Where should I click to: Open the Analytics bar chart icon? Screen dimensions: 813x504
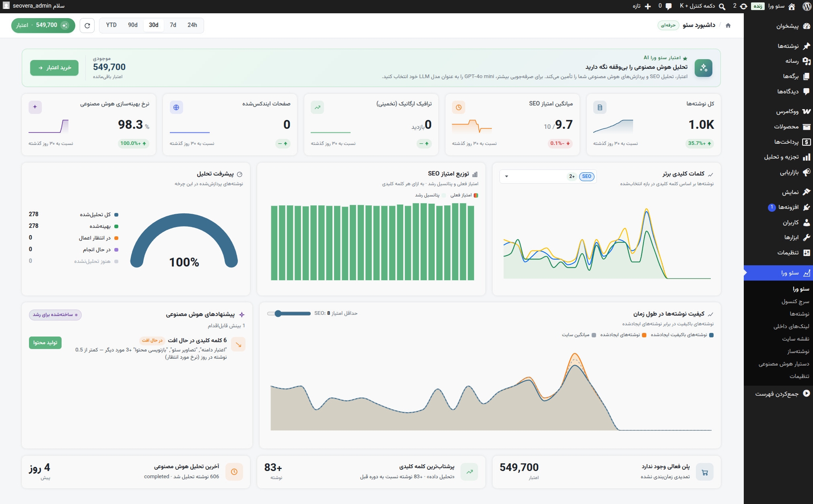tap(806, 157)
